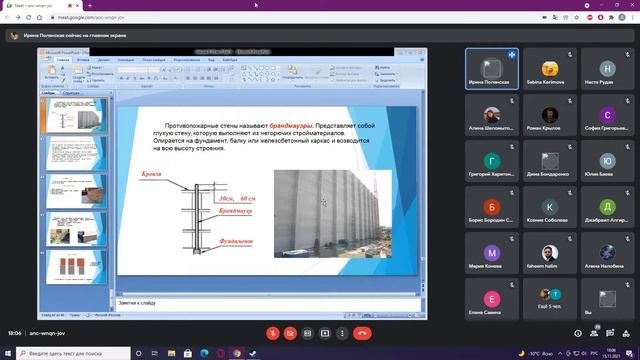Viewport: 640px width, 360px height.
Task: Open a new browser tab
Action: (x=90, y=6)
